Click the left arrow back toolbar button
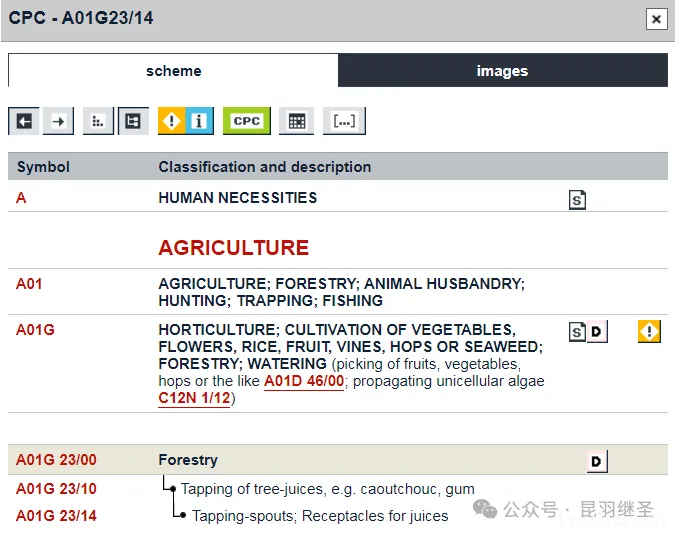This screenshot has width=675, height=536. pyautogui.click(x=24, y=121)
